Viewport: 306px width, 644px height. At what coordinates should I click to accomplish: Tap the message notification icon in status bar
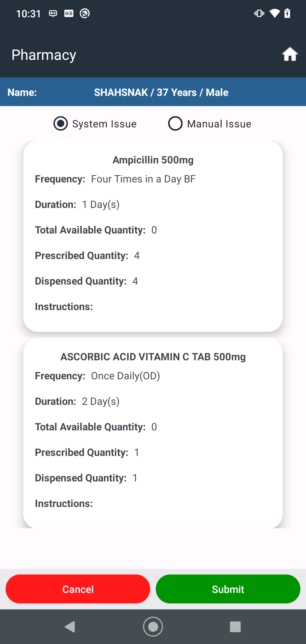[x=53, y=13]
